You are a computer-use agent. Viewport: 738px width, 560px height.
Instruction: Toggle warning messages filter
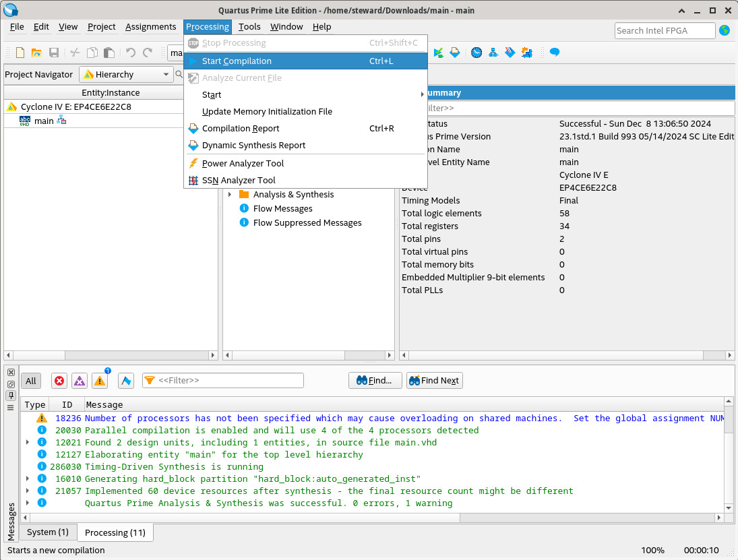[100, 381]
